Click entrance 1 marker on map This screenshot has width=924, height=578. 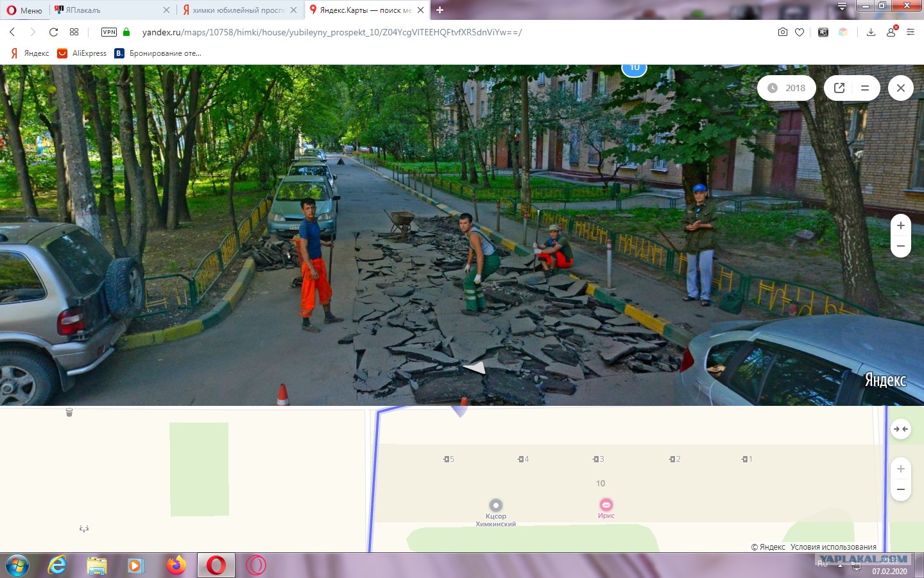(x=747, y=459)
